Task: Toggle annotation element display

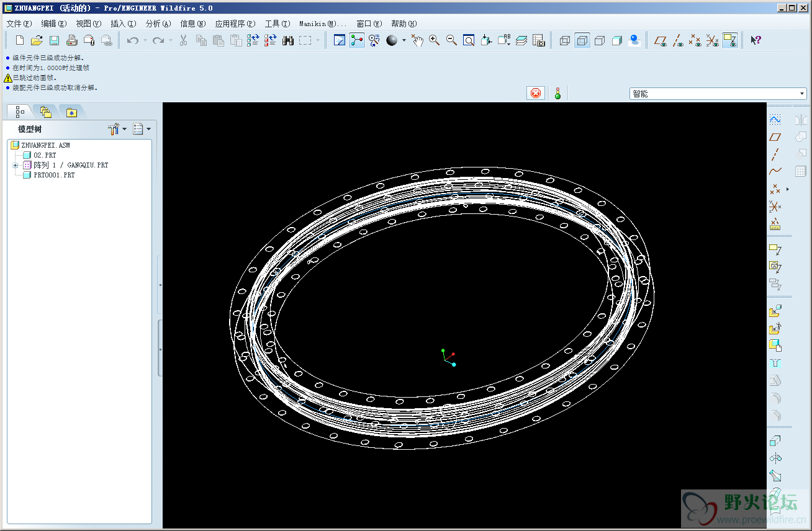Action: [x=730, y=40]
